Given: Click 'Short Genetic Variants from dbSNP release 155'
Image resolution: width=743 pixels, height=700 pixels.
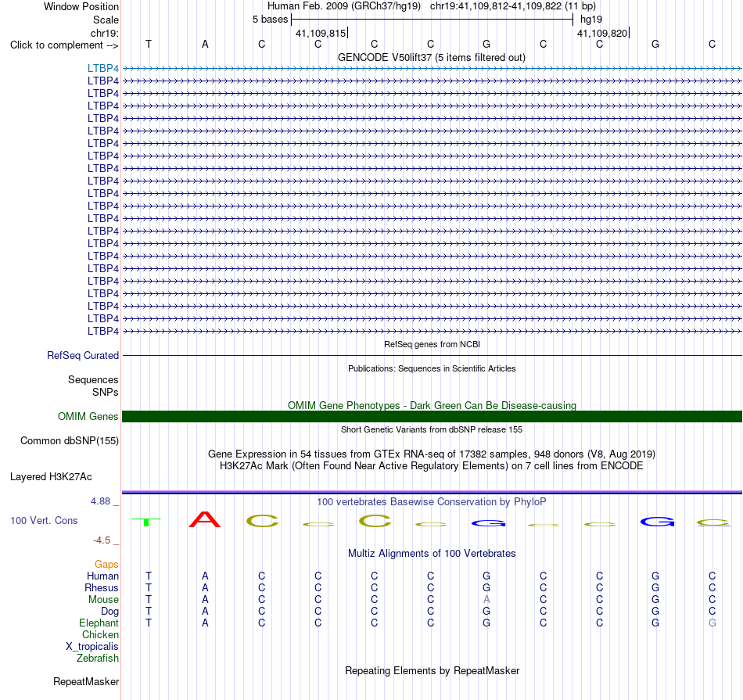Looking at the screenshot, I should point(432,430).
